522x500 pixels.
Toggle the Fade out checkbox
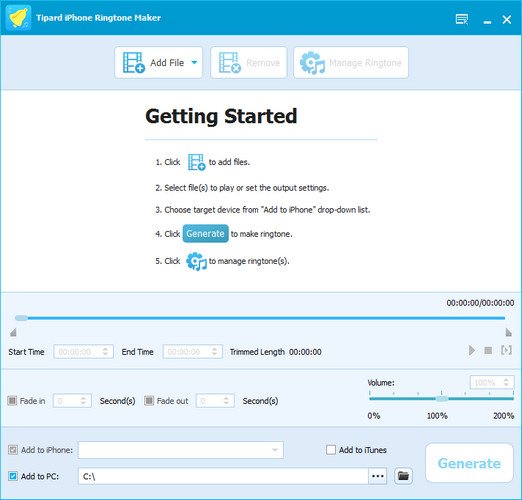149,400
